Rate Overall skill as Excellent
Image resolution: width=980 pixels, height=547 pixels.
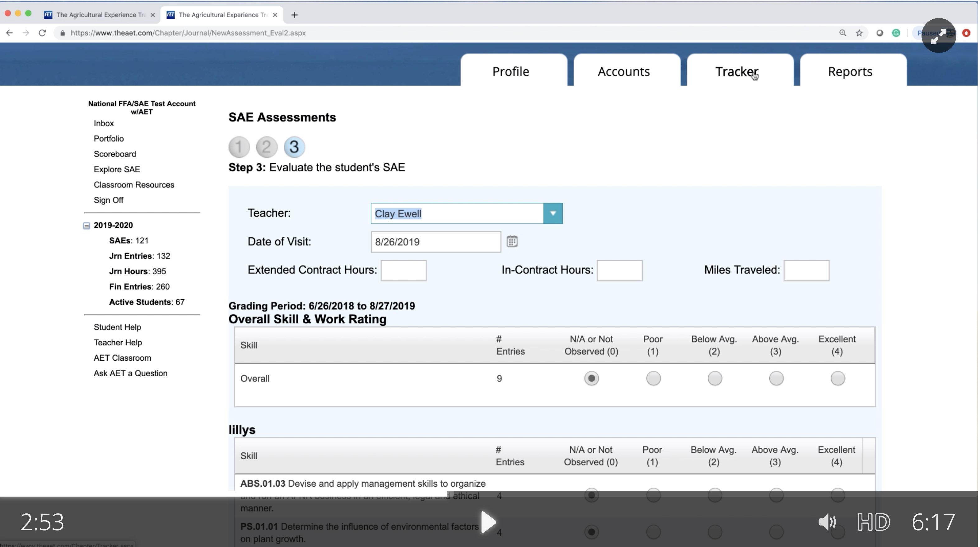tap(837, 378)
